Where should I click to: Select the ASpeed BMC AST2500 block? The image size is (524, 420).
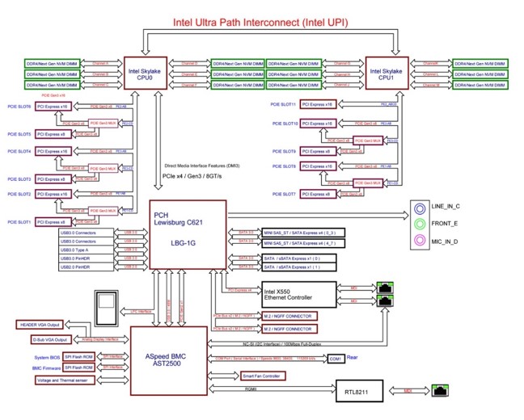click(169, 360)
